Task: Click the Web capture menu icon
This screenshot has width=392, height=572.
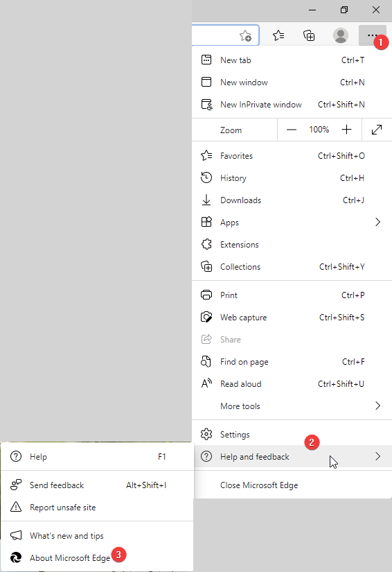Action: [206, 317]
